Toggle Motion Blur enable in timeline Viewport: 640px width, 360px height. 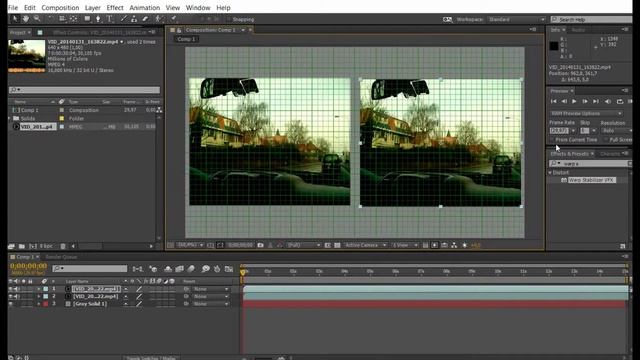(x=191, y=269)
